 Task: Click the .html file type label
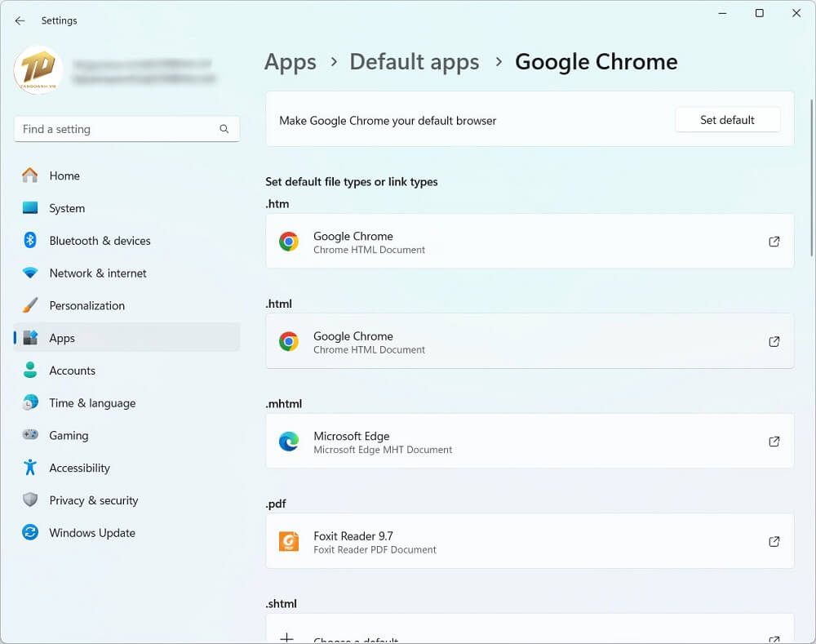coord(278,304)
